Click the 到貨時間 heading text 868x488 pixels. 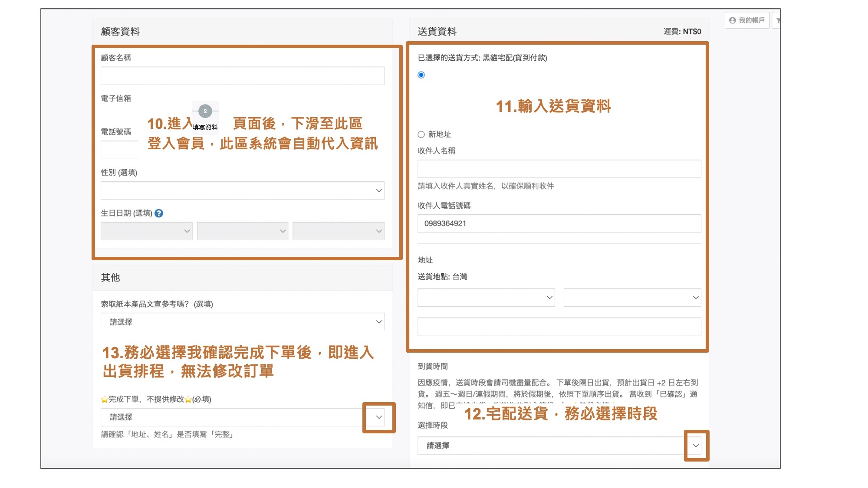433,366
